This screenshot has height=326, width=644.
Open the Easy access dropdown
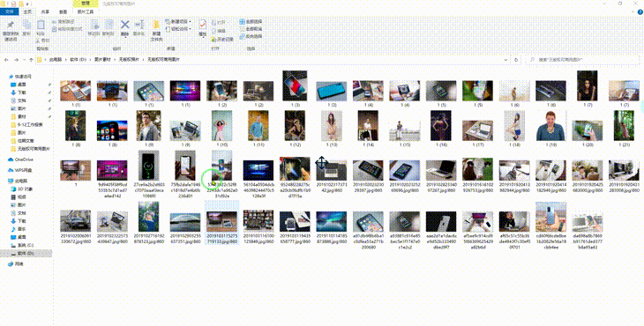click(x=179, y=29)
